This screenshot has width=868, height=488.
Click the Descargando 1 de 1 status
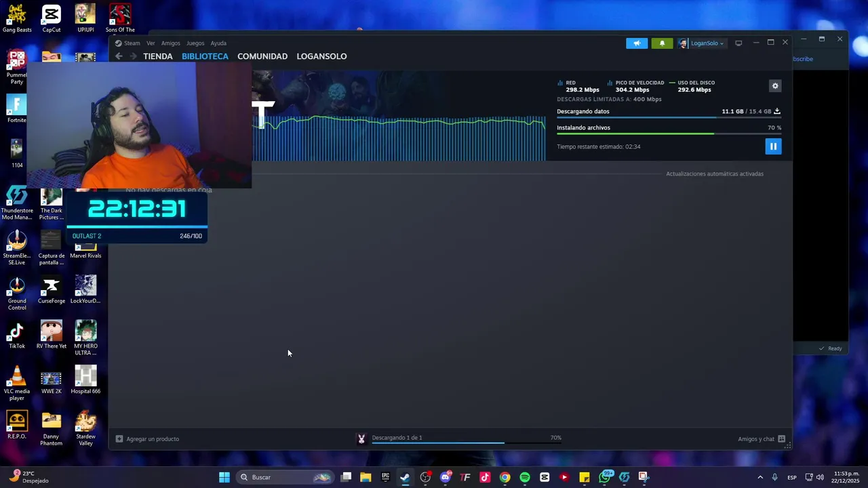click(x=397, y=438)
